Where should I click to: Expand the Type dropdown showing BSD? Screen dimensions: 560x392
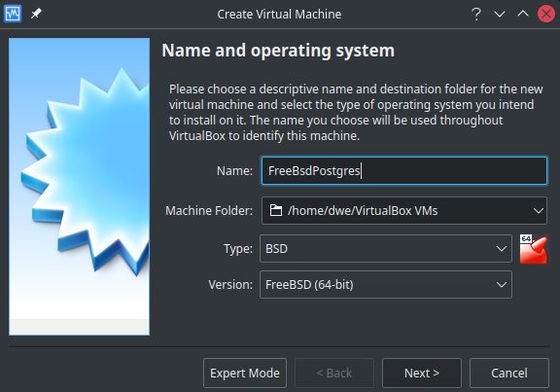point(386,248)
